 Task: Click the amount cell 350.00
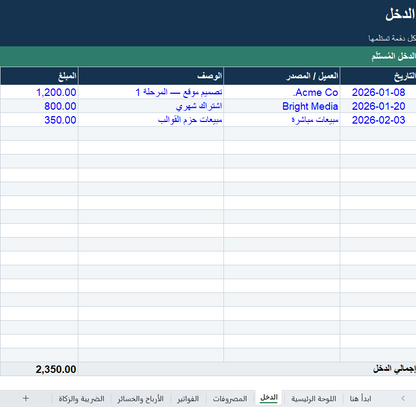[39, 120]
